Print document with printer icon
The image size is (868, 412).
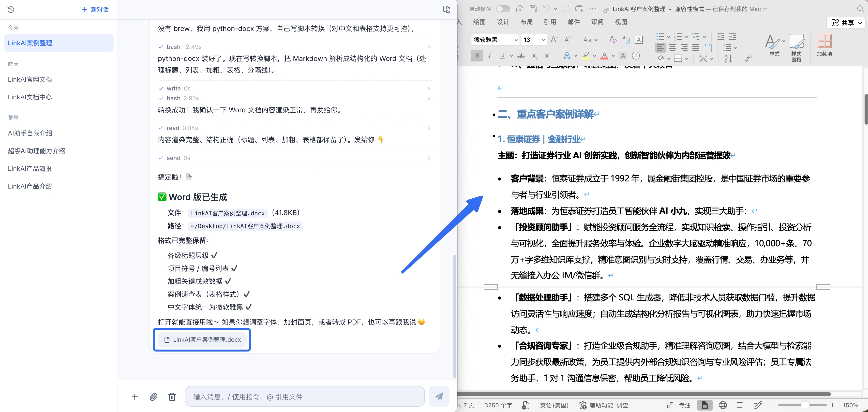579,9
